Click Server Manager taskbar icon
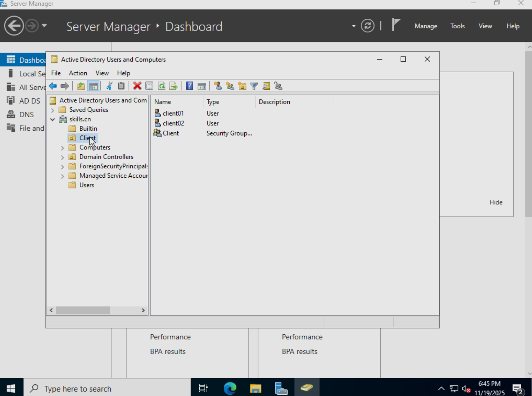Viewport: 532px width, 396px height. click(281, 388)
